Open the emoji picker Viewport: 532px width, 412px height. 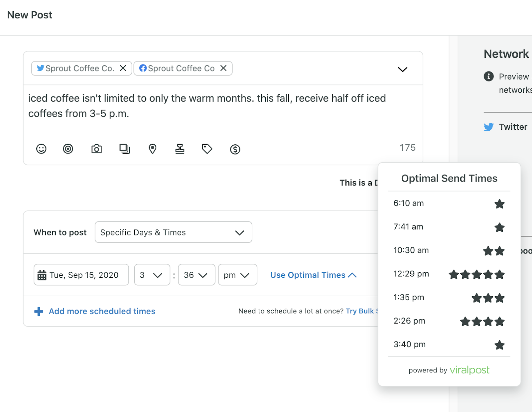click(x=41, y=149)
